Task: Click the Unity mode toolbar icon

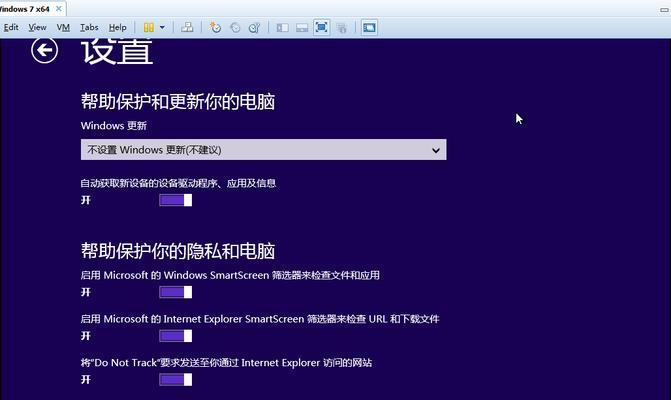Action: [341, 28]
